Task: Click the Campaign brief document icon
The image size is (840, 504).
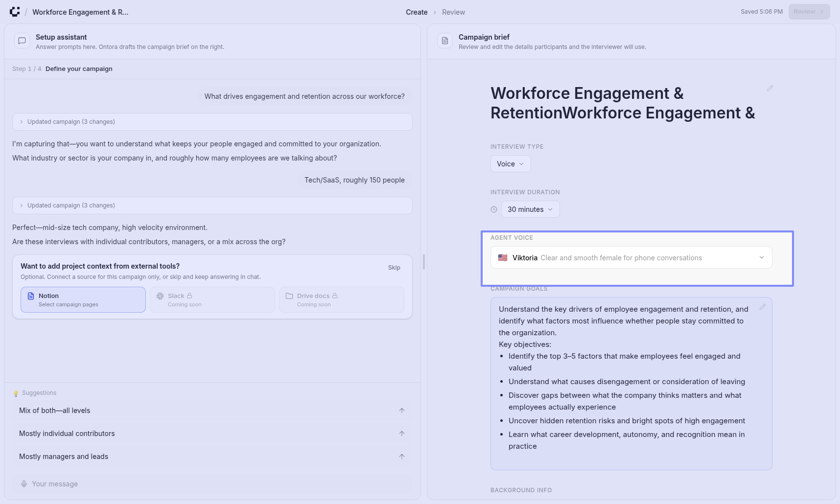Action: click(x=444, y=41)
